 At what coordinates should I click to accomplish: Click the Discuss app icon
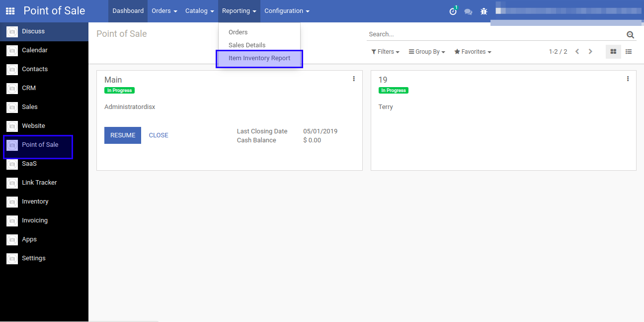pos(12,31)
